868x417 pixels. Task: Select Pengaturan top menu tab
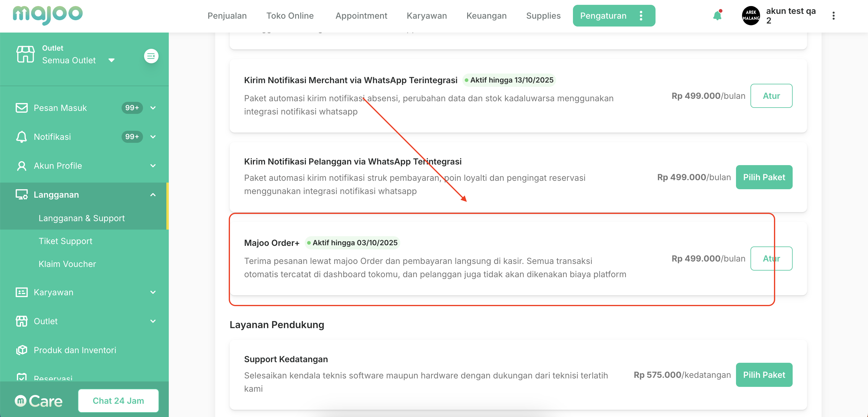[603, 16]
